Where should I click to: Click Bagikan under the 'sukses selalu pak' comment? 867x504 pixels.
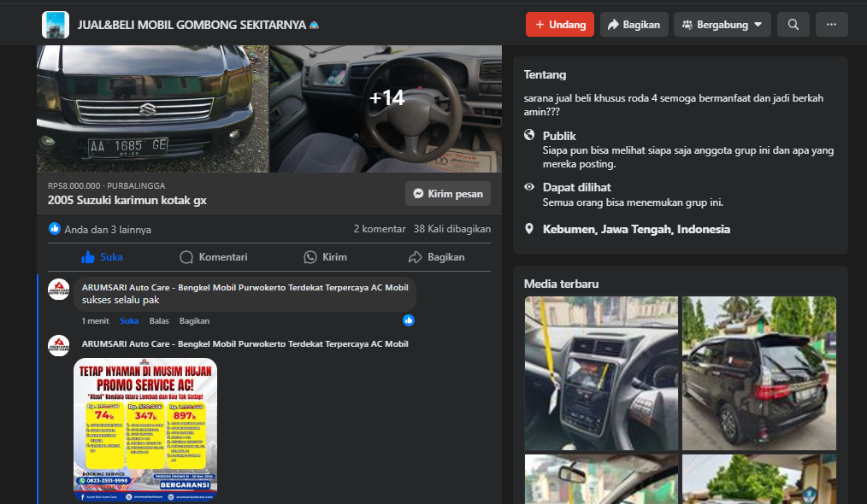click(194, 321)
